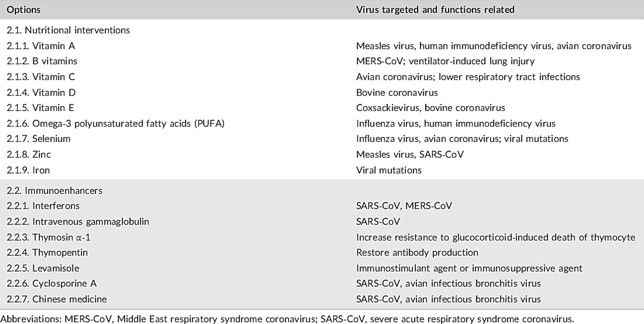Image resolution: width=644 pixels, height=324 pixels.
Task: Select the '2.1.2. B vitamins' entry
Action: point(42,61)
